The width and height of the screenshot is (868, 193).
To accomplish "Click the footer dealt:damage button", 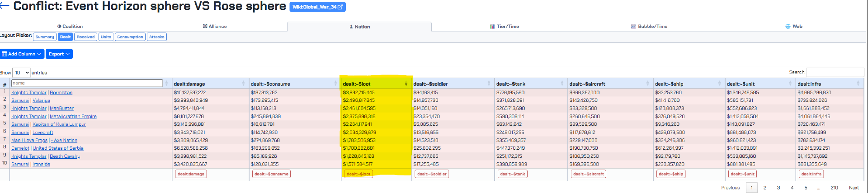I will tap(191, 174).
